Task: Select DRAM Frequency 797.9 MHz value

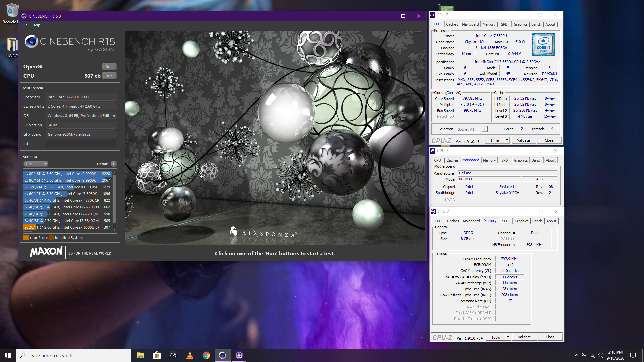Action: coord(509,259)
